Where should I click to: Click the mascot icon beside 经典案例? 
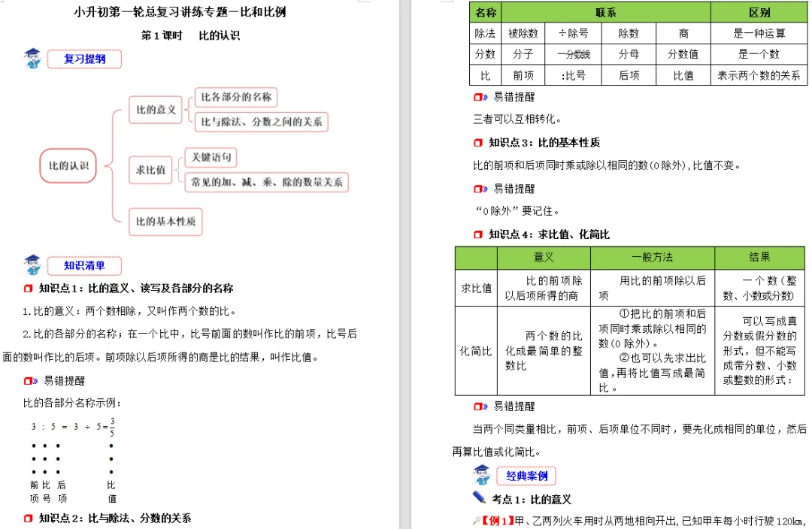tap(481, 475)
